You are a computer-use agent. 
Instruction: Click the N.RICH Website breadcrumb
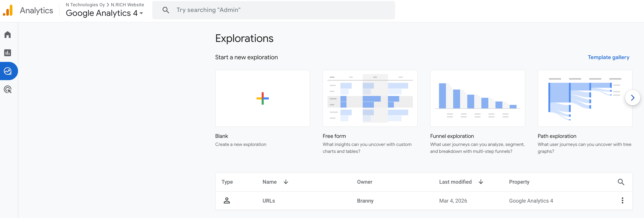pyautogui.click(x=127, y=5)
